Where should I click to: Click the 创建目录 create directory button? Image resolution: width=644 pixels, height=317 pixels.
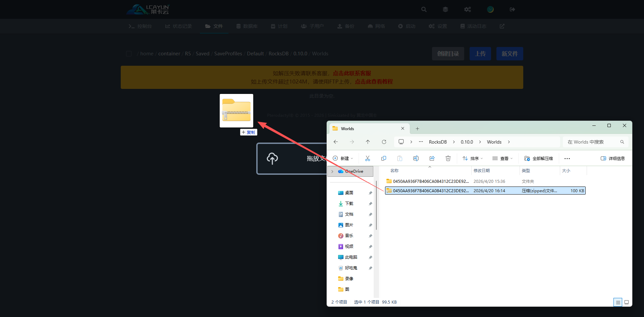pyautogui.click(x=448, y=54)
